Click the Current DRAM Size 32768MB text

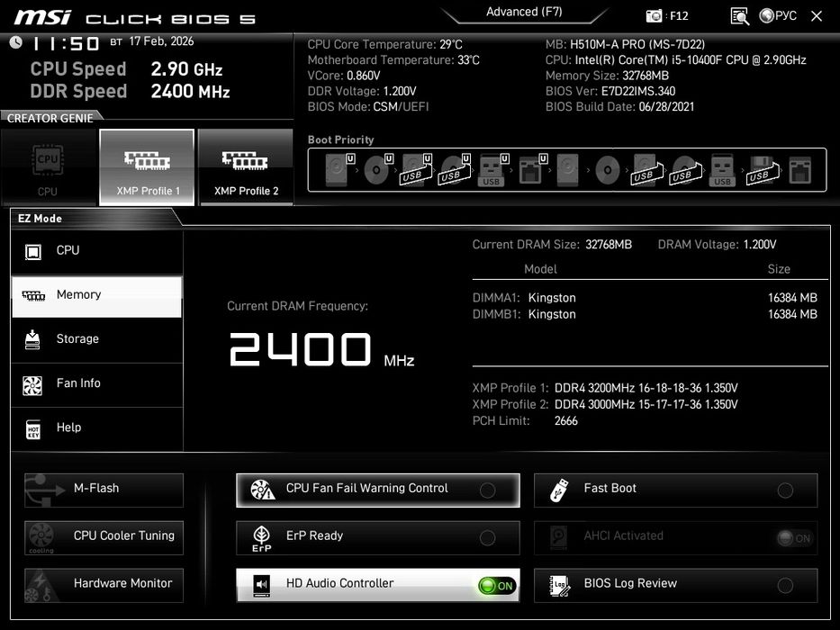(x=552, y=245)
